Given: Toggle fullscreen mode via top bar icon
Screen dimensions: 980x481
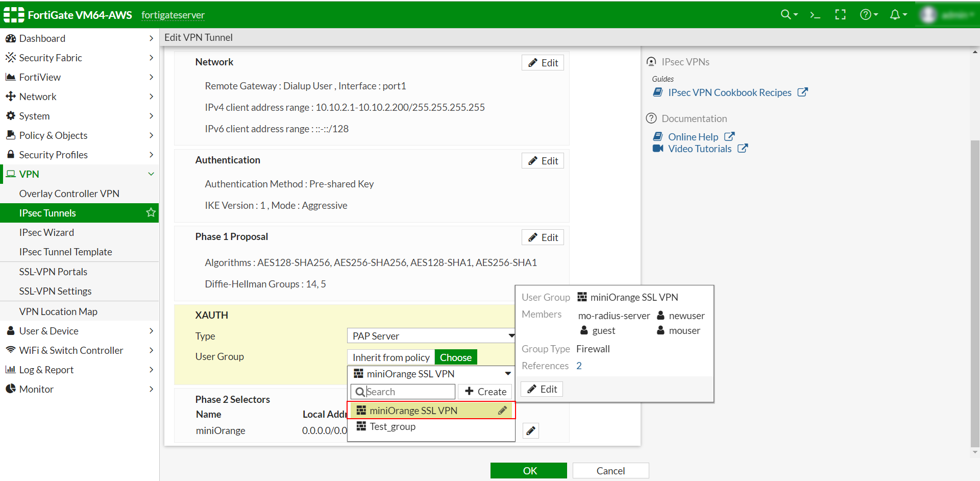Looking at the screenshot, I should click(841, 15).
